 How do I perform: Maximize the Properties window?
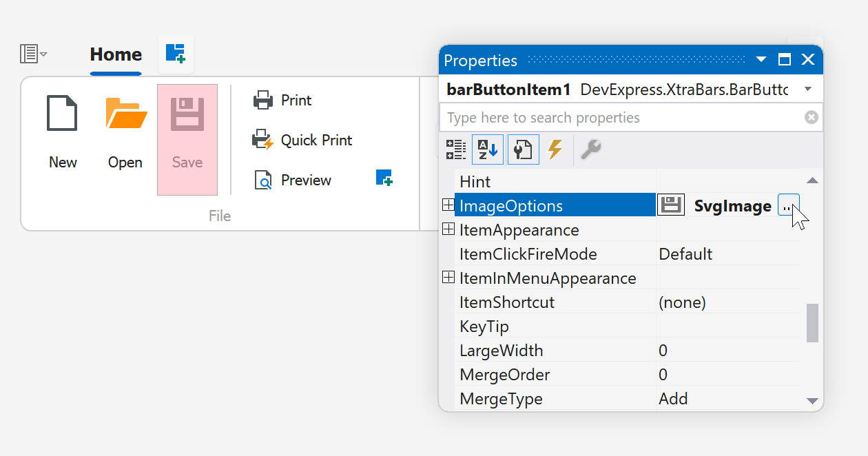click(x=785, y=60)
